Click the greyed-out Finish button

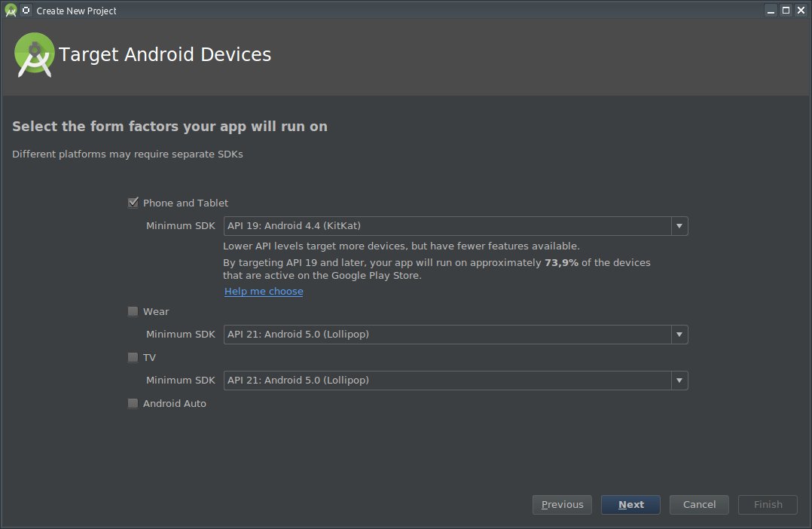(768, 505)
